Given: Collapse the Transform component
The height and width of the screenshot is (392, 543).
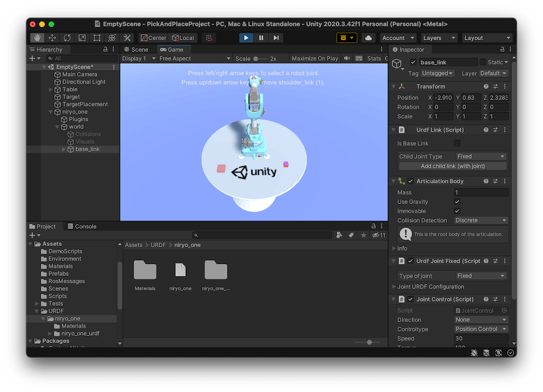Looking at the screenshot, I should [x=394, y=86].
